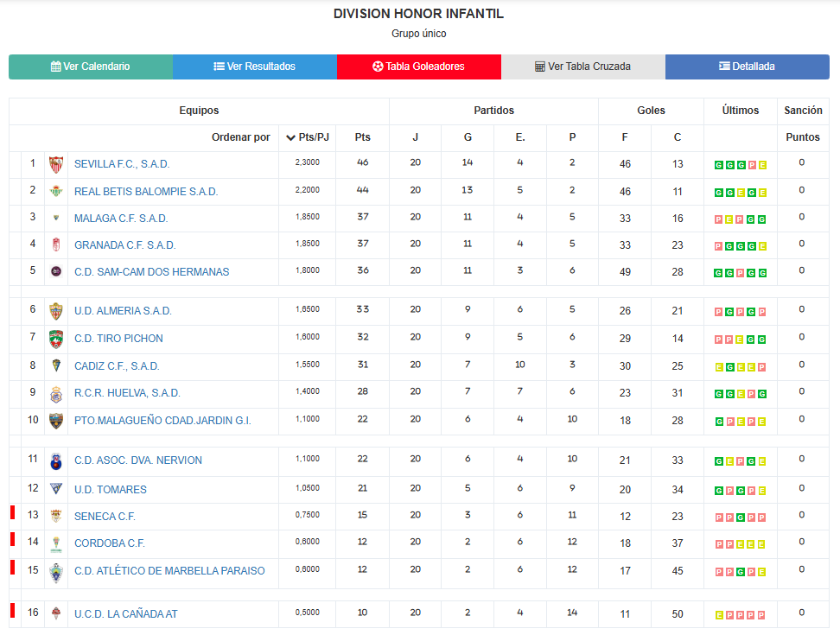Sort table by G column header
The image size is (840, 635).
point(468,137)
